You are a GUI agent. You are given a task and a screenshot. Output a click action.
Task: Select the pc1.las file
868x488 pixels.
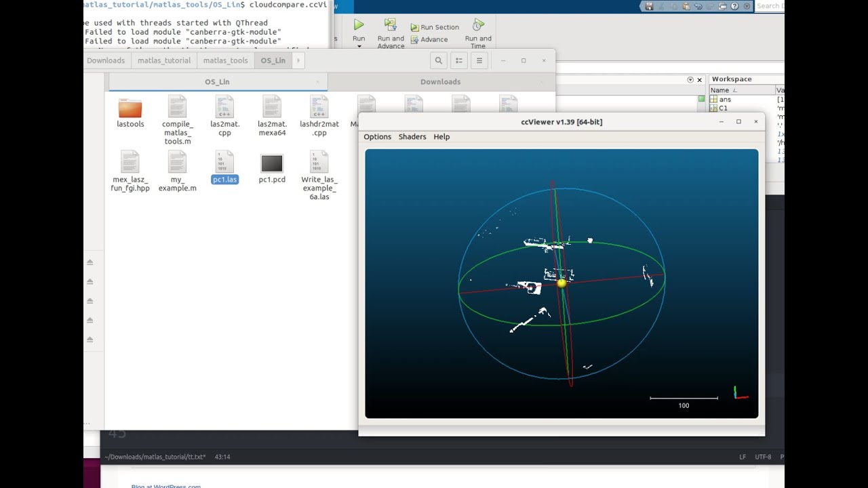click(x=224, y=167)
